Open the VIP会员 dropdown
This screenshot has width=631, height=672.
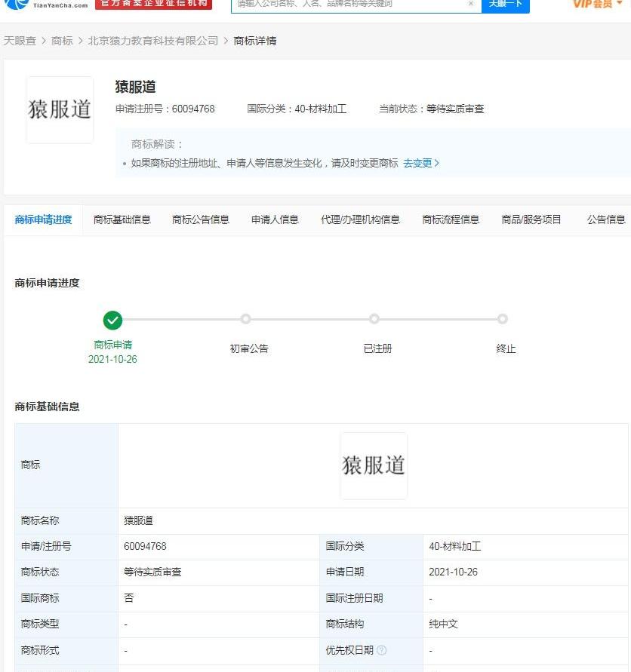click(x=598, y=4)
